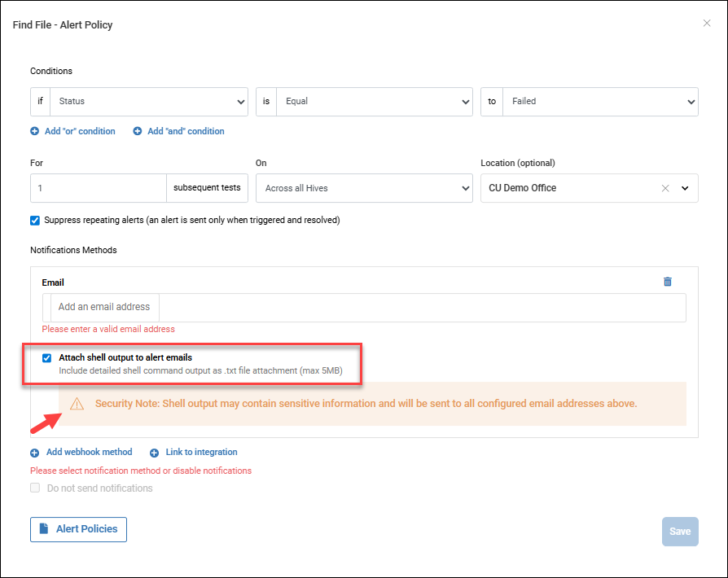This screenshot has width=728, height=578.
Task: Click the plus icon beside Add webhook method
Action: [x=35, y=453]
